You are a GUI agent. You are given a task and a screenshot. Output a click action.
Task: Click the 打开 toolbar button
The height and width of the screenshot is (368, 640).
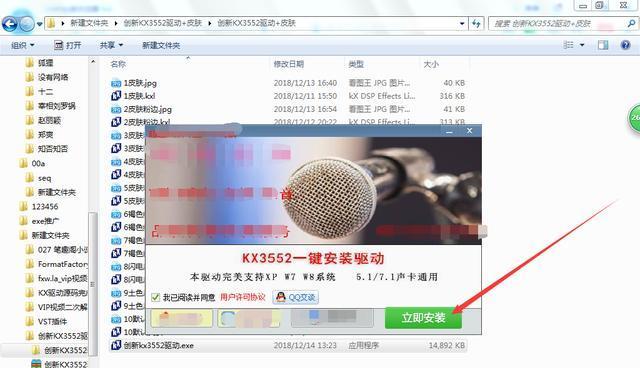click(x=68, y=45)
